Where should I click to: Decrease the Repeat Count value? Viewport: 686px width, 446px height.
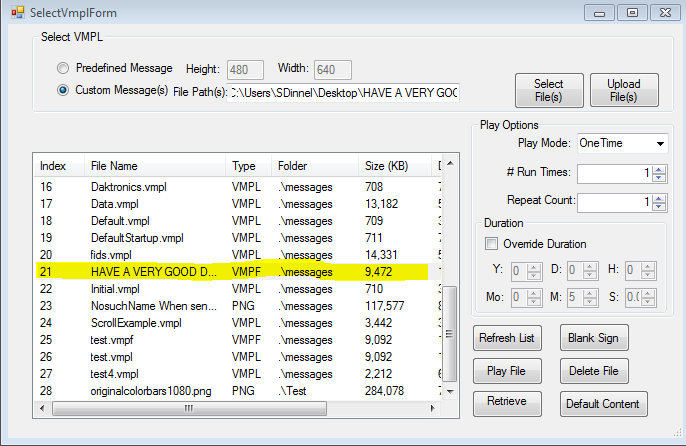[659, 206]
